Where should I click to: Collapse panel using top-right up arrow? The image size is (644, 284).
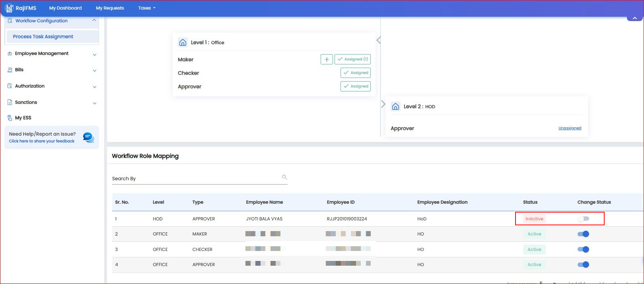coord(634,18)
